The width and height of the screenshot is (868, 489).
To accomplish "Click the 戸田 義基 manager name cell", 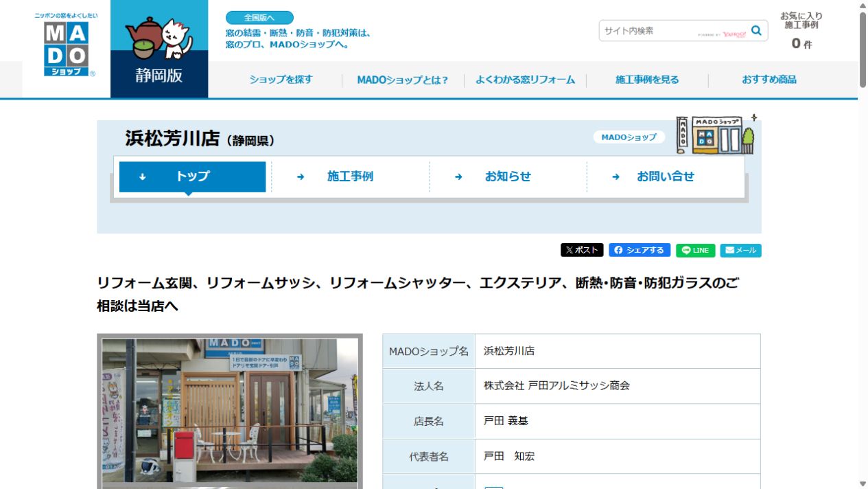I will coord(618,422).
